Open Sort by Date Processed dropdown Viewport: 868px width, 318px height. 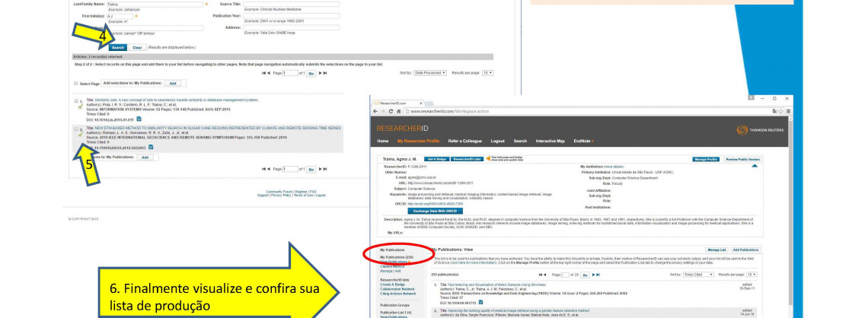(x=430, y=72)
